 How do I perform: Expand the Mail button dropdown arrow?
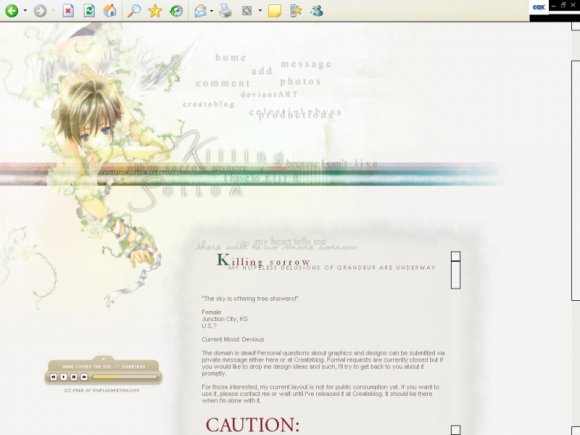(212, 11)
